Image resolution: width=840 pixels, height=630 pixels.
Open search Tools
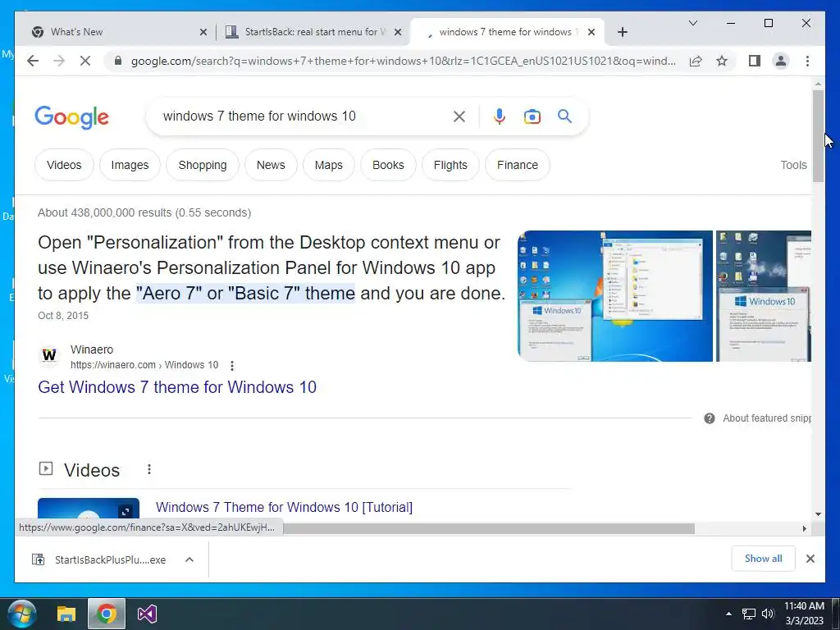[x=793, y=165]
